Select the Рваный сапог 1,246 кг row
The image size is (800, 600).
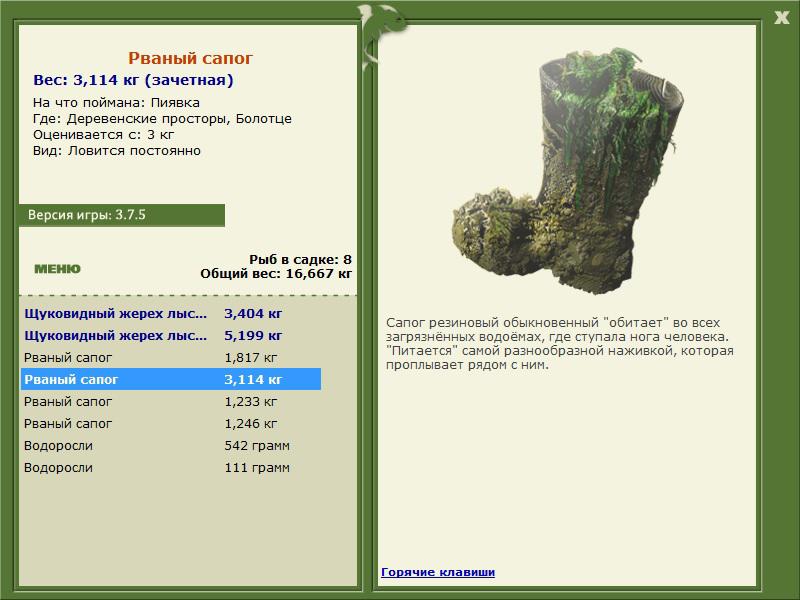pos(171,423)
